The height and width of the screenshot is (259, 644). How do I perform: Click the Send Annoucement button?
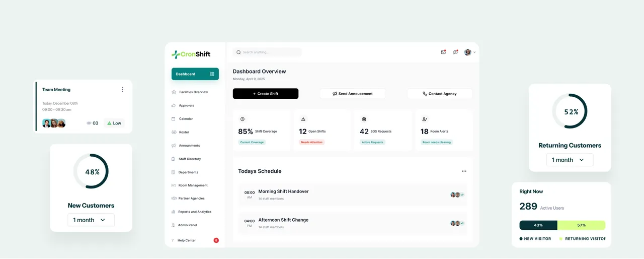353,94
